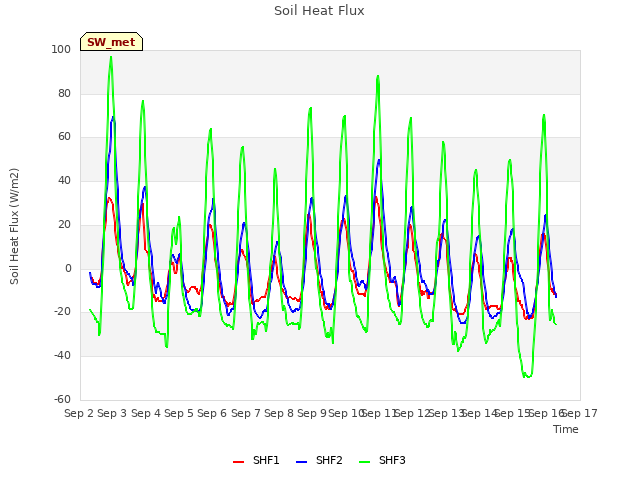
Task: Click the Sep 4 x-axis tick label
Action: coord(146,413)
